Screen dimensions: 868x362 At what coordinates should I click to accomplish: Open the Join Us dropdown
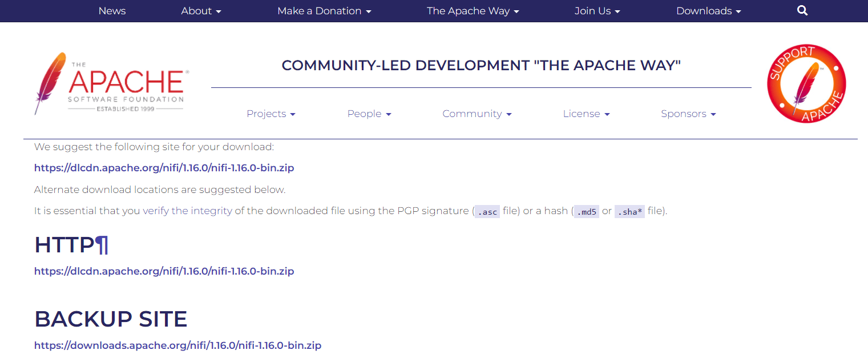point(597,10)
